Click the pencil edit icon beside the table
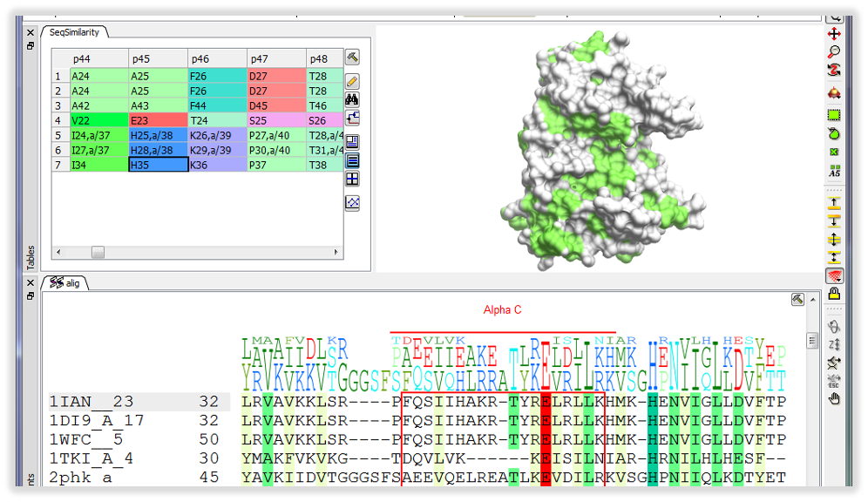Image resolution: width=868 pixels, height=502 pixels. point(352,81)
